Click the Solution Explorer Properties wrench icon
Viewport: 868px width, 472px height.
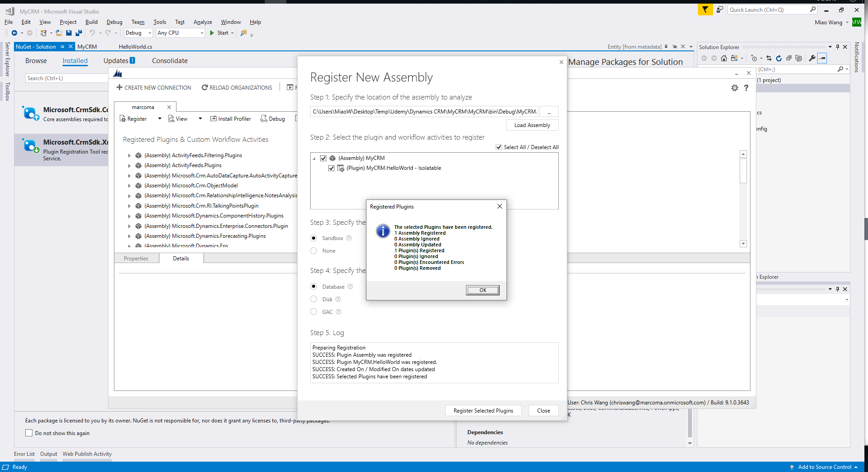812,58
